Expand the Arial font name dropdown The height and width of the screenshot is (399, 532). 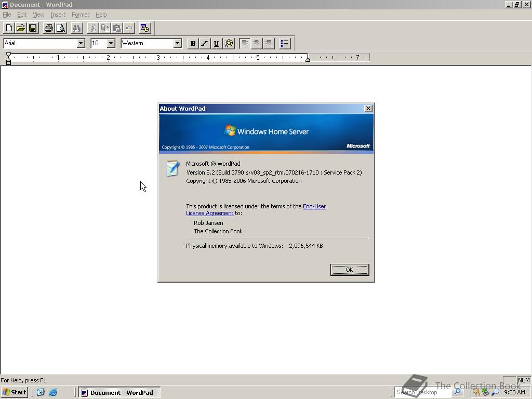[81, 44]
